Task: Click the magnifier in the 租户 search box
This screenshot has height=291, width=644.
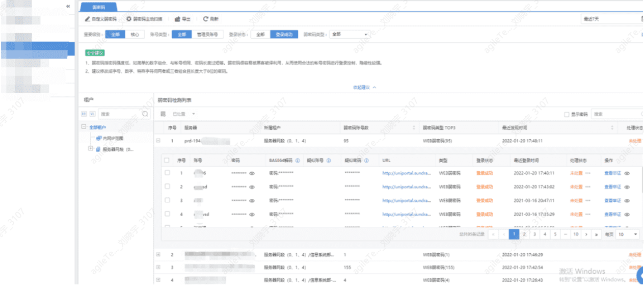Action: 145,114
